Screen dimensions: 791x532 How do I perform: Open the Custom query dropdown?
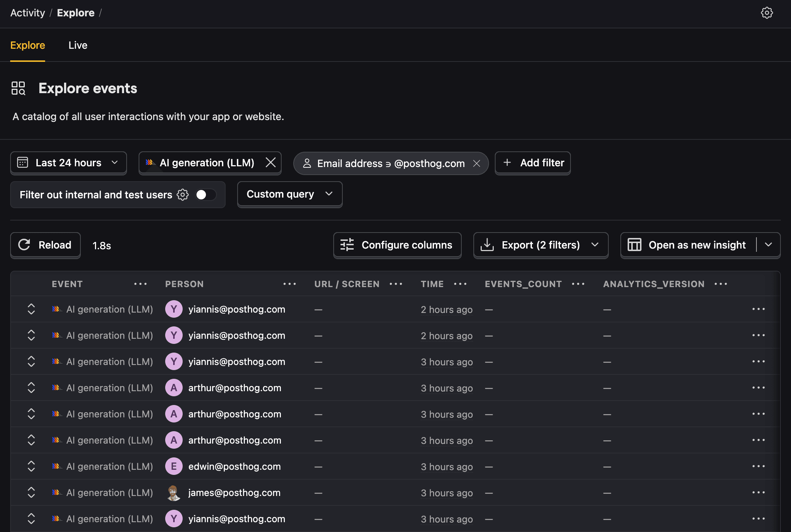coord(290,194)
